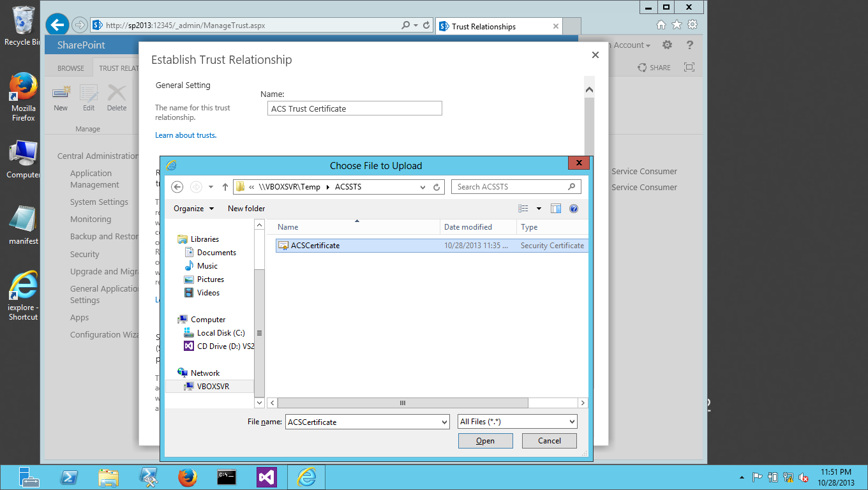Open the File name dropdown
Screen dimensions: 868x490
click(445, 422)
